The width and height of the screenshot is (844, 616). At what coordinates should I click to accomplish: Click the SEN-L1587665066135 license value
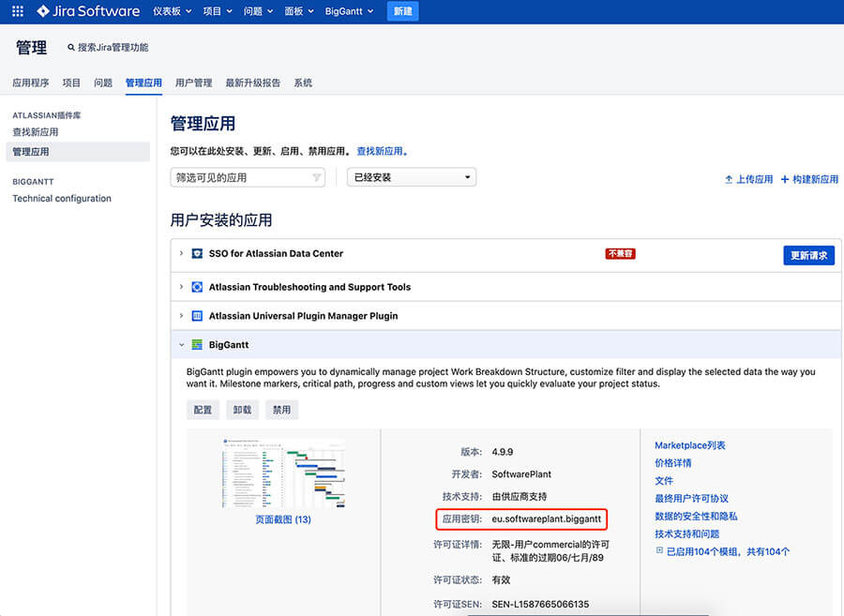click(x=540, y=604)
